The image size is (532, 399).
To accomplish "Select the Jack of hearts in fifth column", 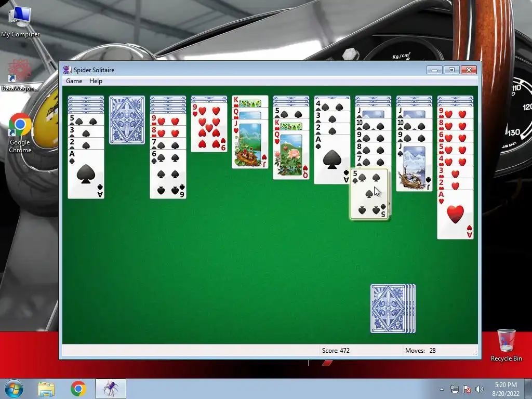I will coord(250,144).
